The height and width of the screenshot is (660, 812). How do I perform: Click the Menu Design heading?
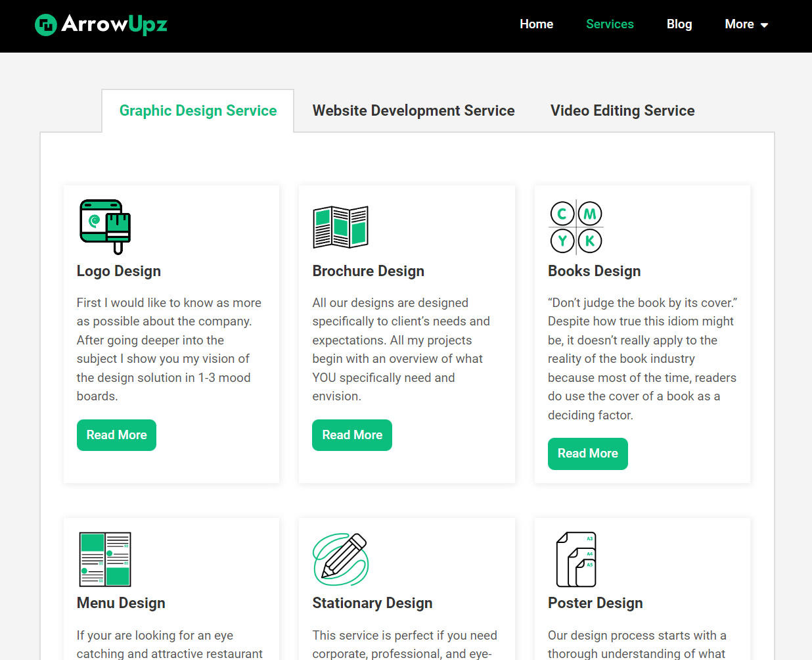click(121, 603)
